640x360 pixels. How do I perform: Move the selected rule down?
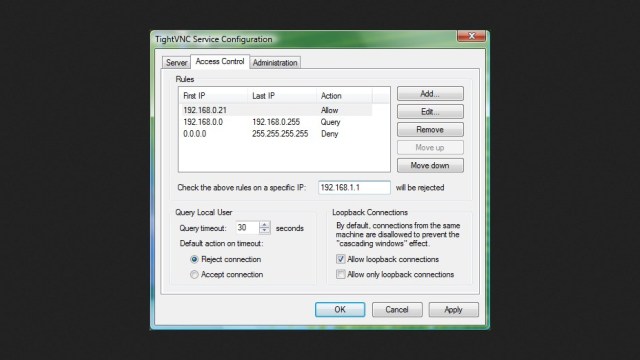(430, 165)
